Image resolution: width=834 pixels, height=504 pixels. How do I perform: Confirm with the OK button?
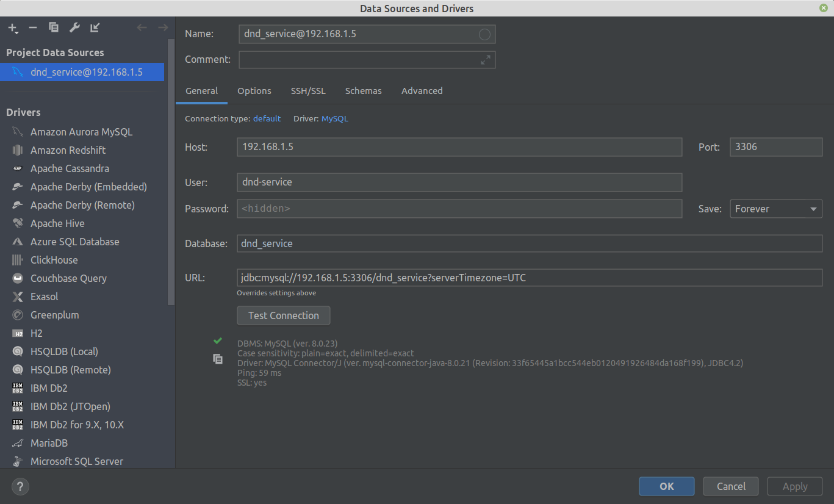pos(667,486)
